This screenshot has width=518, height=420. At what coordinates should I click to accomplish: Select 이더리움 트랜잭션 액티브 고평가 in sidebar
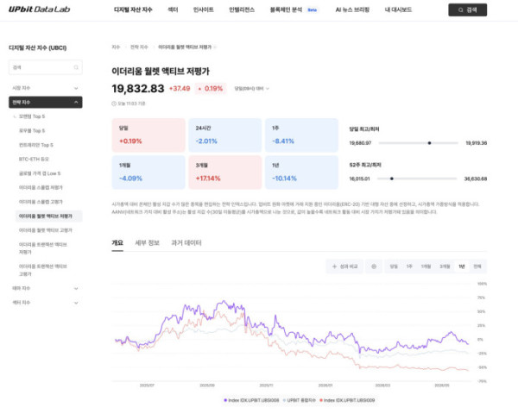pos(42,270)
